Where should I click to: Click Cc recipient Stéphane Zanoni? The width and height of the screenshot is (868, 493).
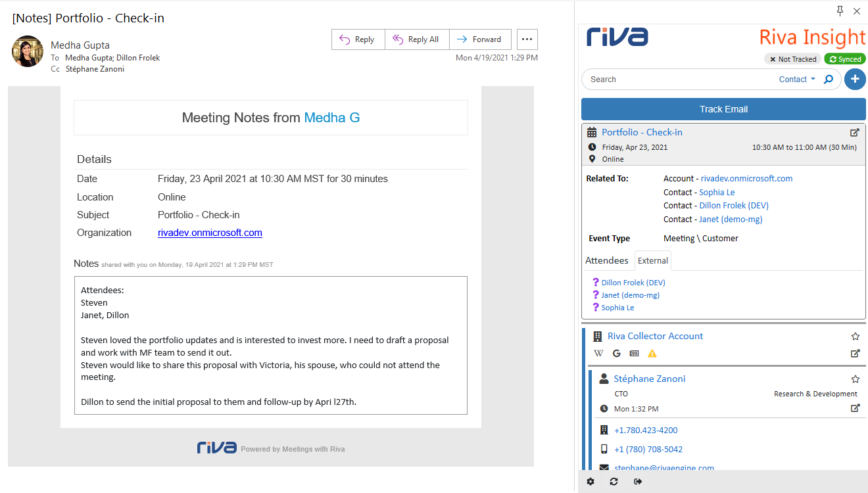tap(95, 69)
